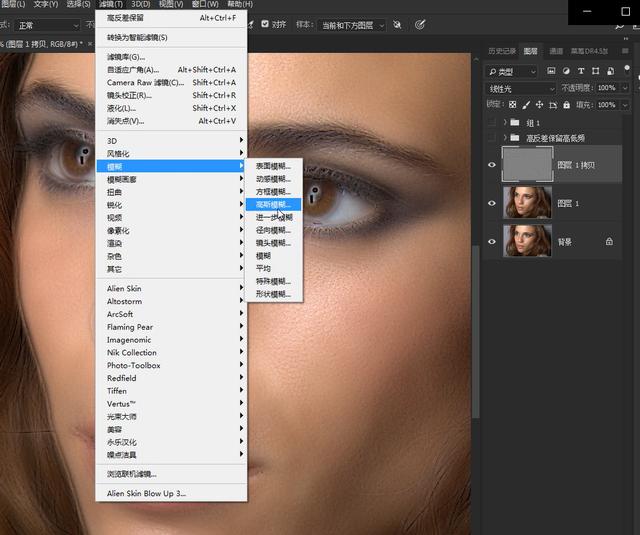The width and height of the screenshot is (640, 535).
Task: Choose 镜头模糊 in blur submenu
Action: (273, 243)
